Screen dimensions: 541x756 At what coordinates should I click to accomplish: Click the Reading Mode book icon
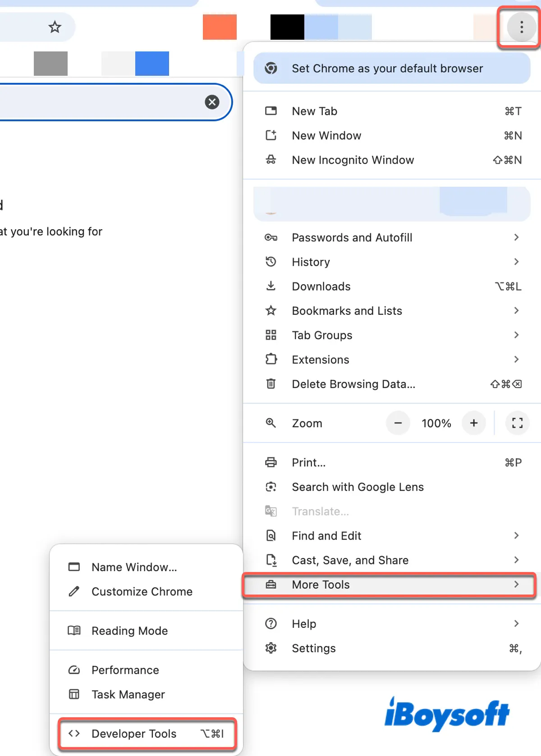pyautogui.click(x=74, y=630)
